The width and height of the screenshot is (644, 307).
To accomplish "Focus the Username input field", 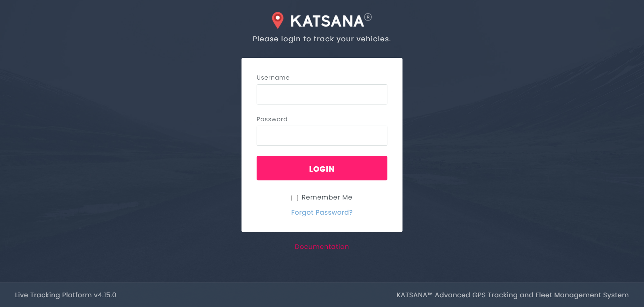I will click(x=322, y=94).
